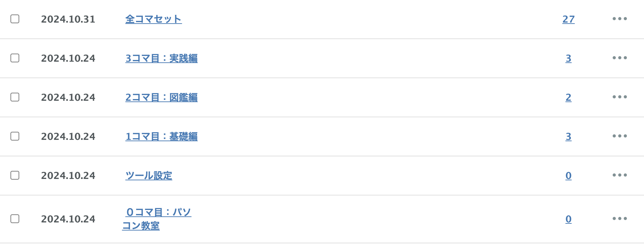Viewport: 644px width, 244px height.
Task: Mark the checkbox for the ツール設定 row
Action: click(15, 175)
